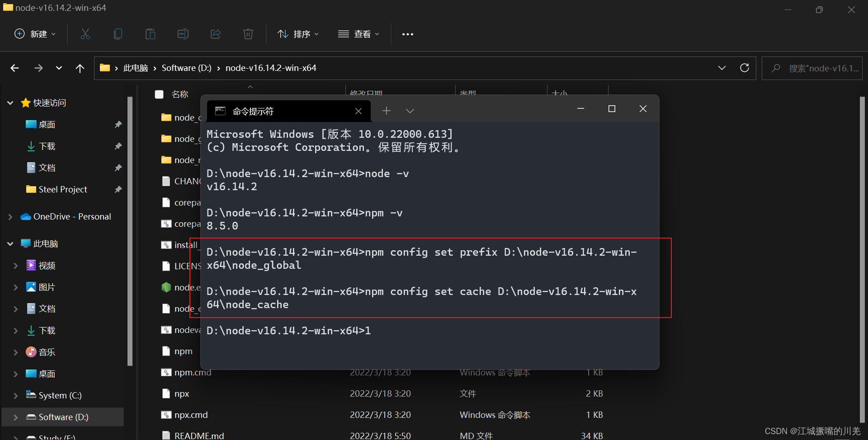Expand the OneDrive - Personal tree node
This screenshot has width=868, height=440.
click(x=10, y=217)
